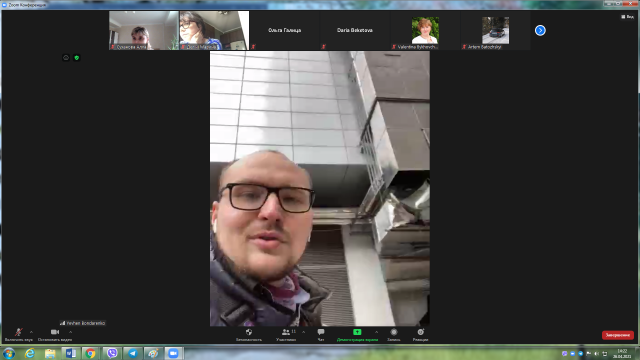Open meeting information icon
Image resolution: width=640 pixels, height=360 pixels.
coord(66,58)
